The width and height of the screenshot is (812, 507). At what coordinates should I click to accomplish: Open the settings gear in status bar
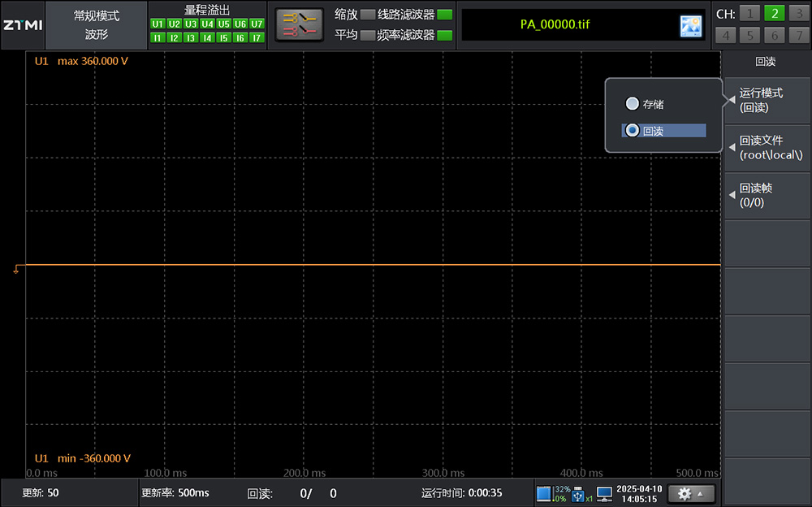[691, 493]
